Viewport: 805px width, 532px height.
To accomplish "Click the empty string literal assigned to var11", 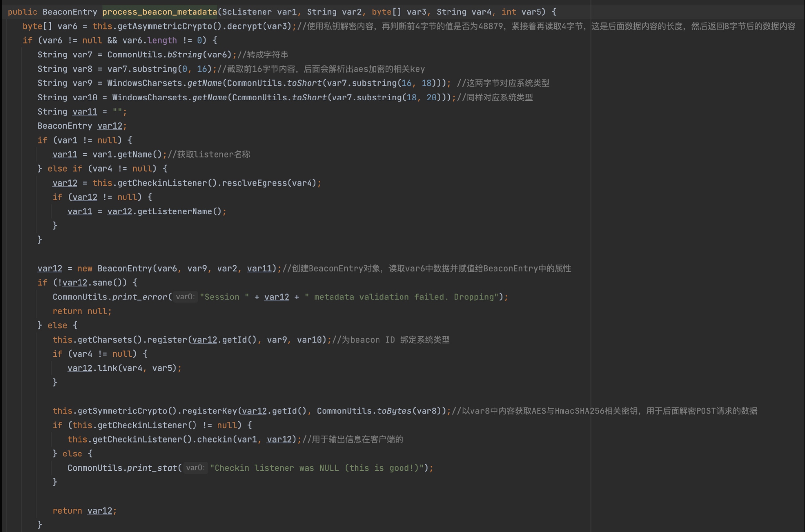I will pyautogui.click(x=117, y=112).
